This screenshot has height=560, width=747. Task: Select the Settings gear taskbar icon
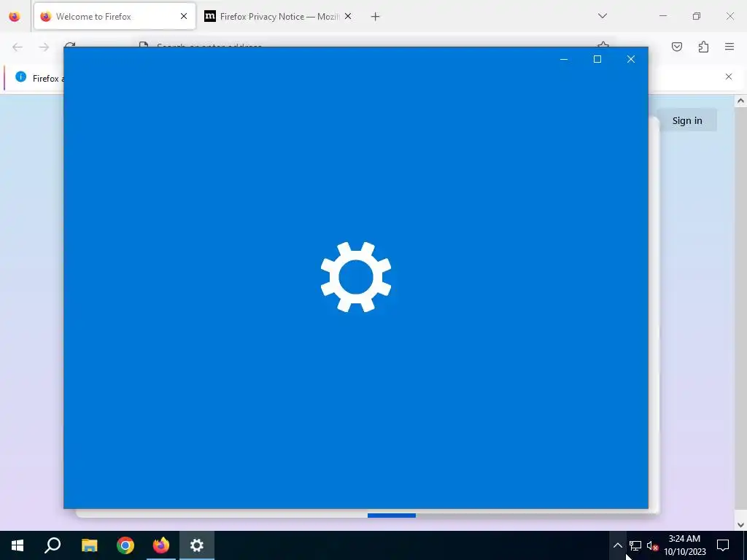[x=197, y=545]
